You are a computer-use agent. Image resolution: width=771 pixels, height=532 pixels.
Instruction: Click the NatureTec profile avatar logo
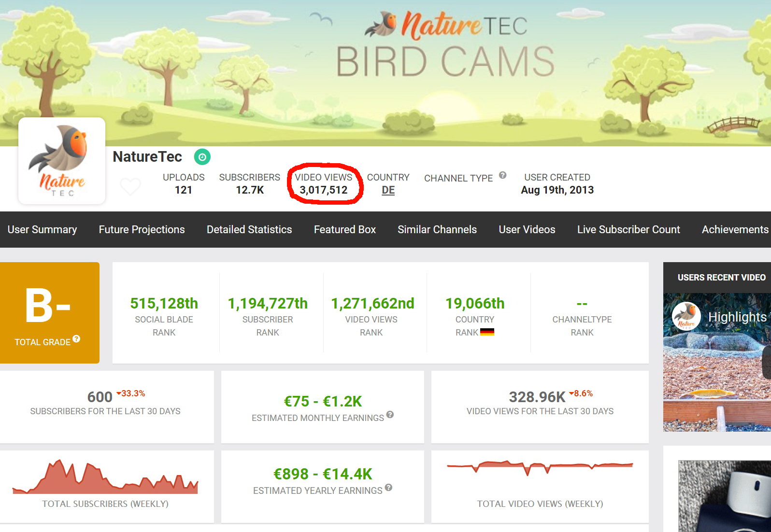(x=62, y=161)
